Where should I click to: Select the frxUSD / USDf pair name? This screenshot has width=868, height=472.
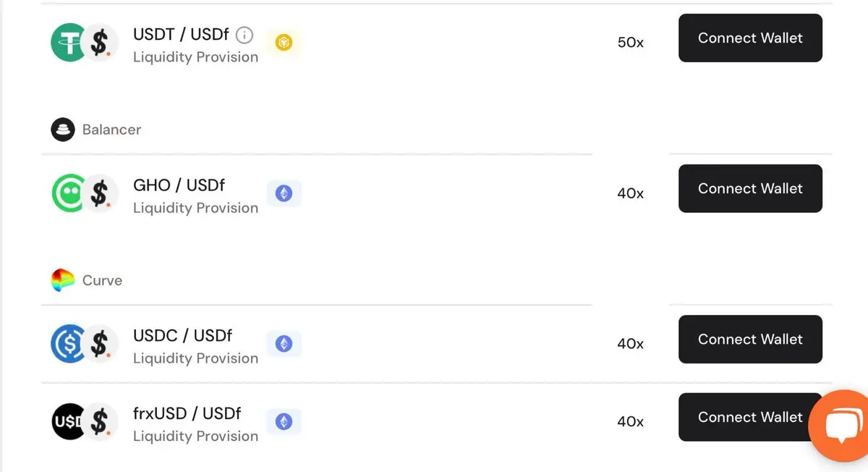coord(187,413)
